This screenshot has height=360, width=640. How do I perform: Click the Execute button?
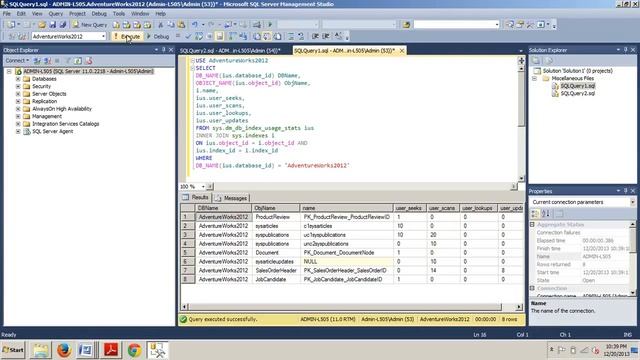[x=127, y=36]
